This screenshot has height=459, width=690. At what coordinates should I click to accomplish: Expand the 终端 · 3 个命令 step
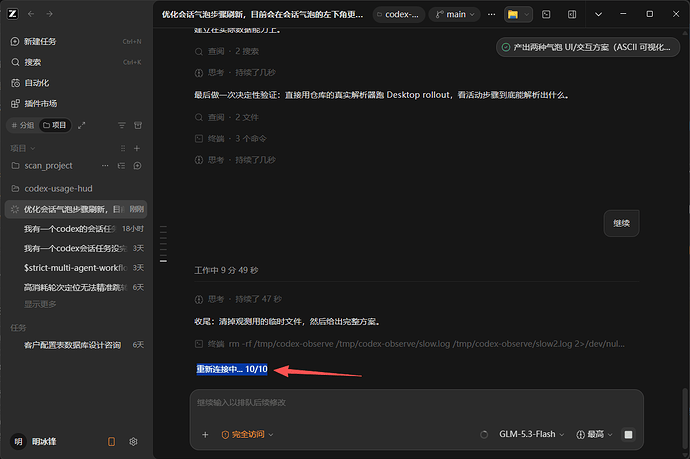(x=231, y=139)
